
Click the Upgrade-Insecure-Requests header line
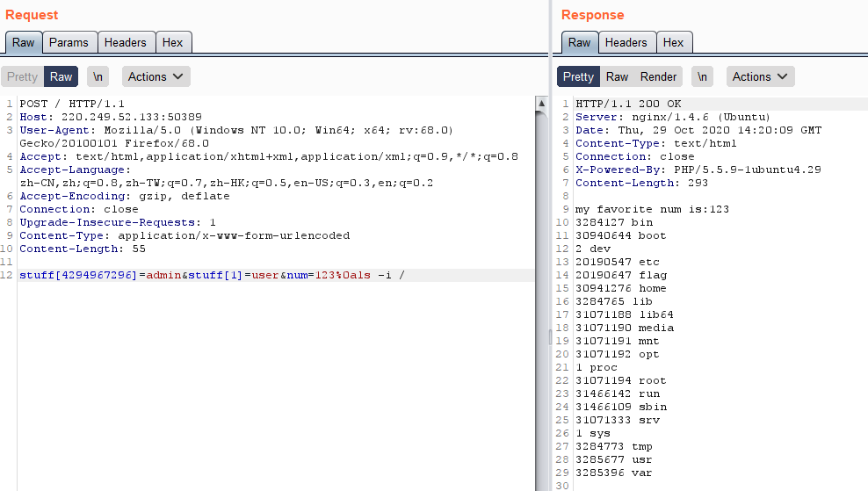tap(118, 222)
